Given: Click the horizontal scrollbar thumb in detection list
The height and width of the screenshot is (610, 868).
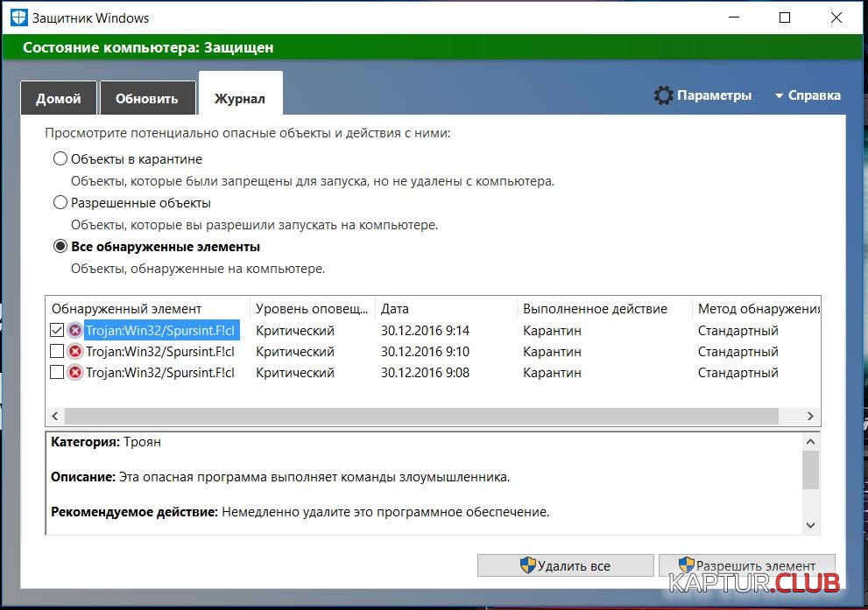Looking at the screenshot, I should pyautogui.click(x=422, y=416).
